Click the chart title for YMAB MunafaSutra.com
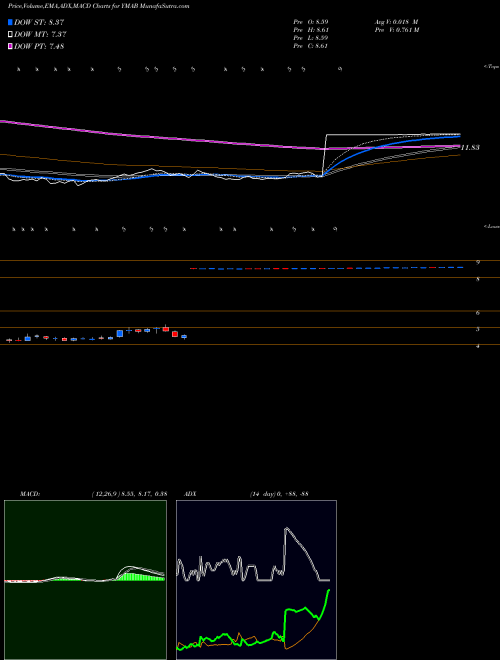Image resolution: width=500 pixels, height=660 pixels. point(98,6)
